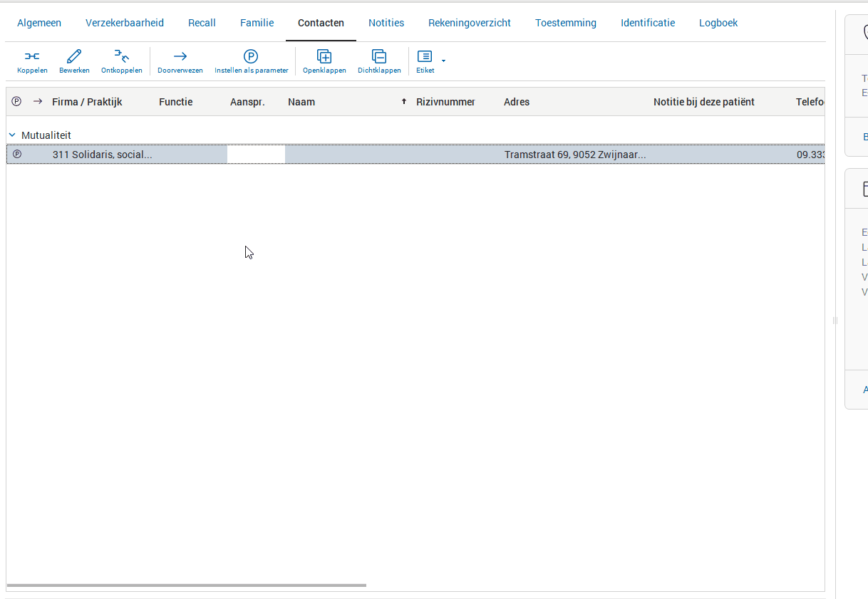Click the Openklappen expand-all icon

324,56
